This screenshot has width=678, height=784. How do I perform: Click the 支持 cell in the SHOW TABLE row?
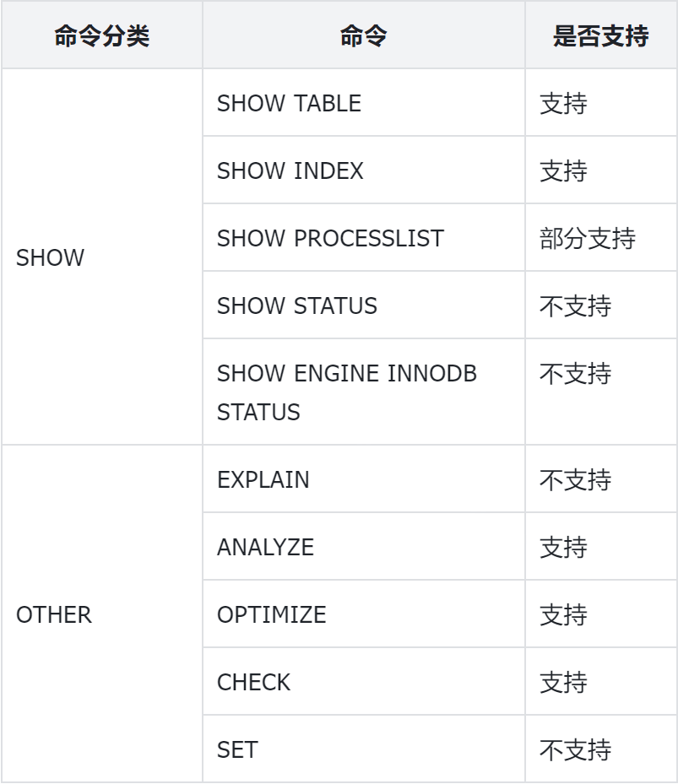(563, 103)
